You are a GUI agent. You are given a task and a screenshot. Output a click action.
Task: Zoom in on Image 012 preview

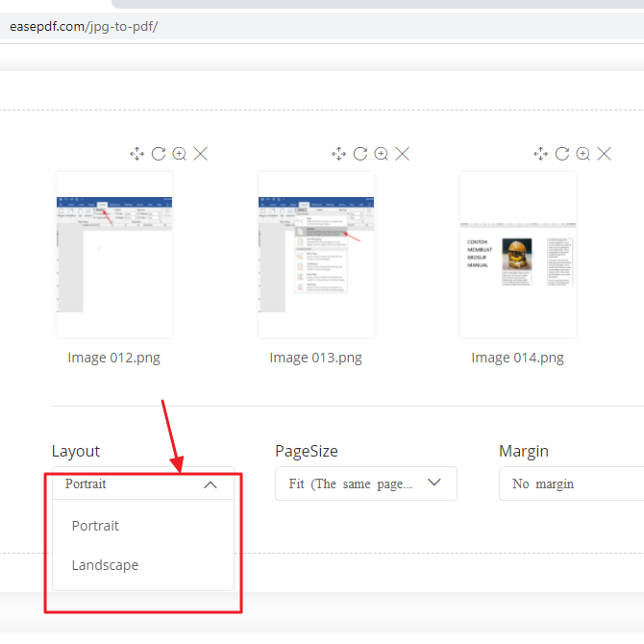(x=180, y=154)
